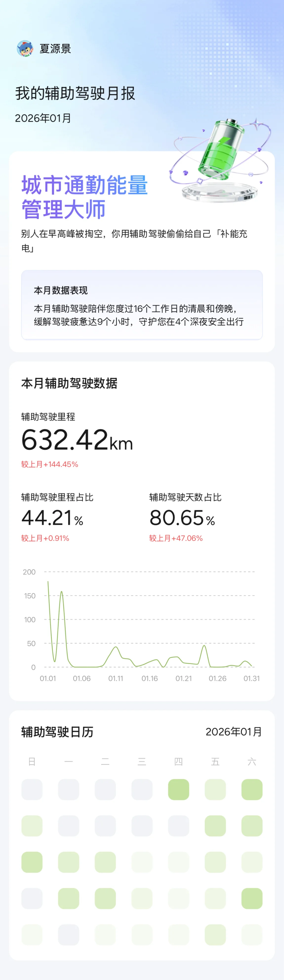Tap the 城市通勤能量管理大师 headline
Viewport: 284px width, 980px height.
tap(84, 197)
